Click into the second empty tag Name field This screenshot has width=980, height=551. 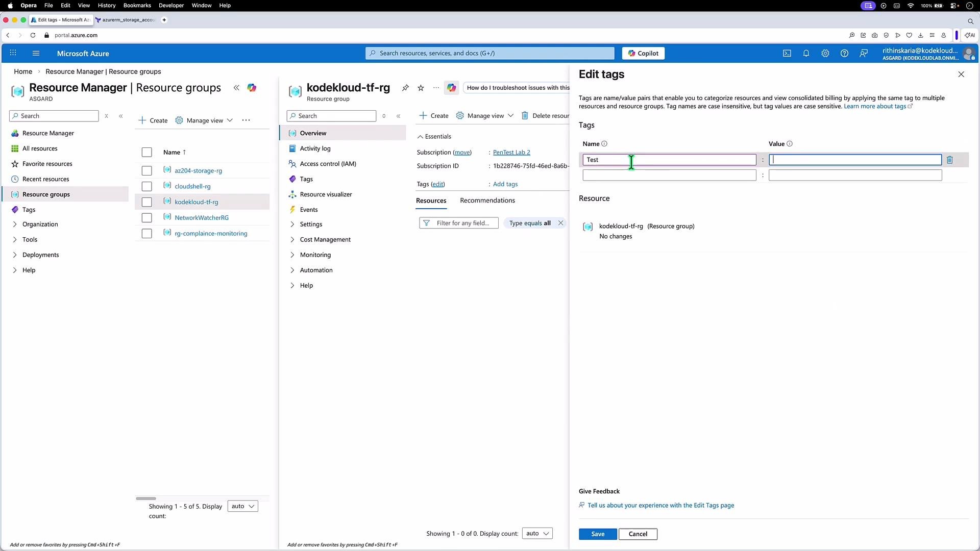(669, 176)
